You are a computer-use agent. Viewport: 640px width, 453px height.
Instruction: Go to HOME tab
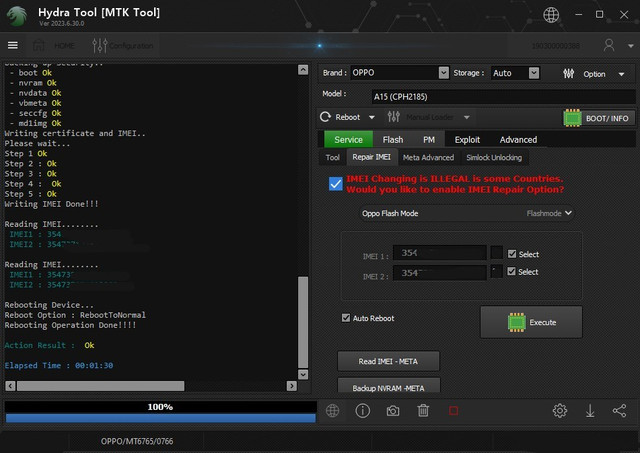[x=54, y=45]
